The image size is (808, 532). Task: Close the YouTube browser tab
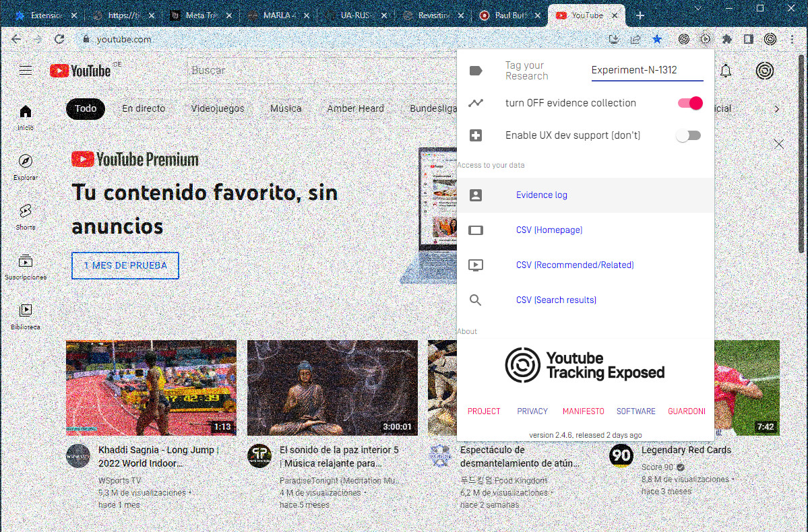click(x=615, y=15)
